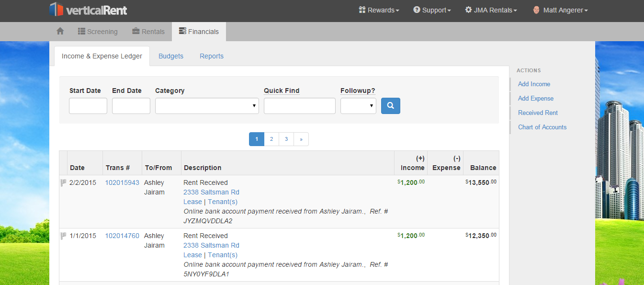Open the Support menu
644x285 pixels.
click(432, 10)
